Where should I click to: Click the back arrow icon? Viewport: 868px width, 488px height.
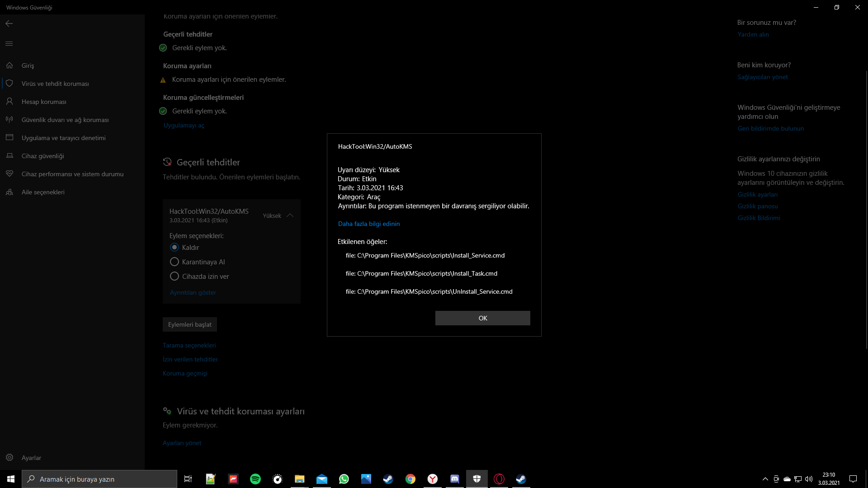tap(9, 23)
